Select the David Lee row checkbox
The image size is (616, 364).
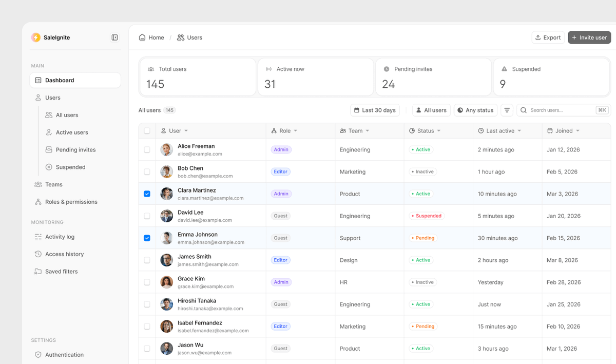click(147, 216)
